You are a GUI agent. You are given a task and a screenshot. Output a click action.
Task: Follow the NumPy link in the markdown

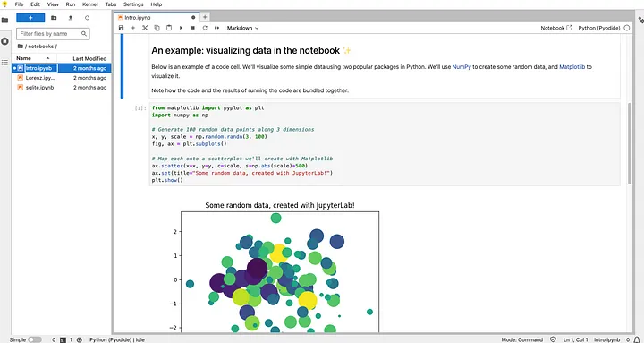coord(462,66)
